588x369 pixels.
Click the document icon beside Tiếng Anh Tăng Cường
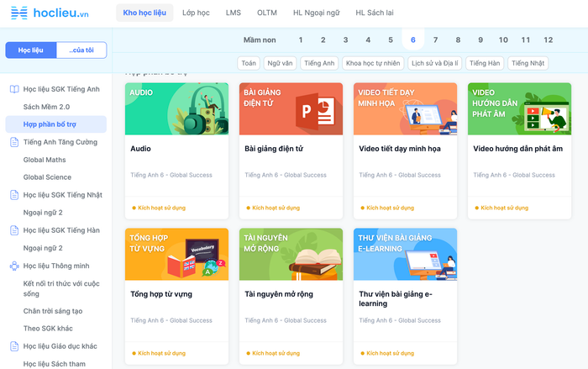click(14, 142)
